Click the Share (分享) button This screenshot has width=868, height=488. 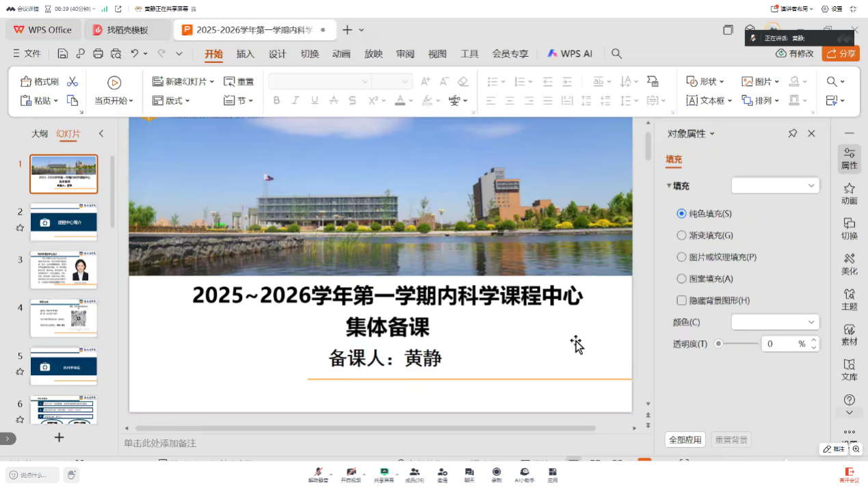coord(841,53)
